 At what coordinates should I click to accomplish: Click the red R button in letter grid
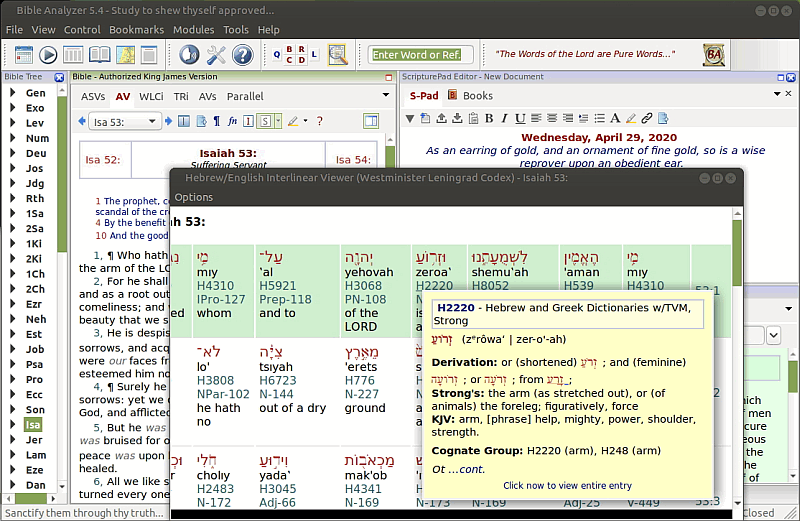[x=302, y=49]
